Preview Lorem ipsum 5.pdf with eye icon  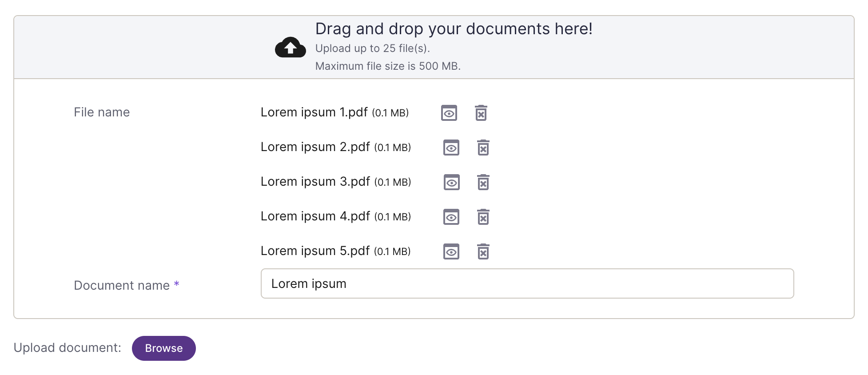(451, 251)
